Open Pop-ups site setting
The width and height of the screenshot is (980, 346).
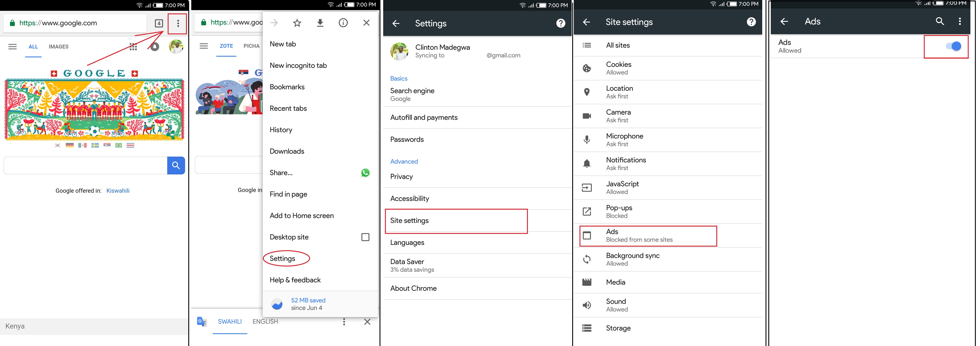click(668, 212)
